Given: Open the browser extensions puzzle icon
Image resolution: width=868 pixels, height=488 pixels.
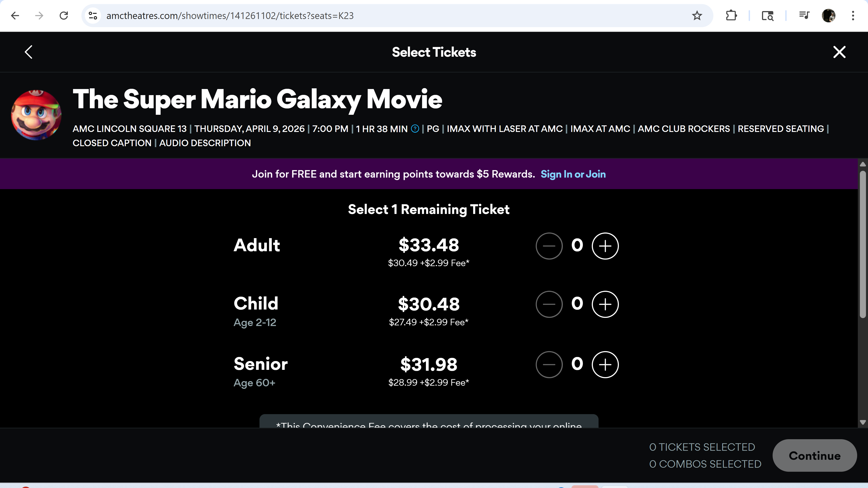Looking at the screenshot, I should 731,16.
